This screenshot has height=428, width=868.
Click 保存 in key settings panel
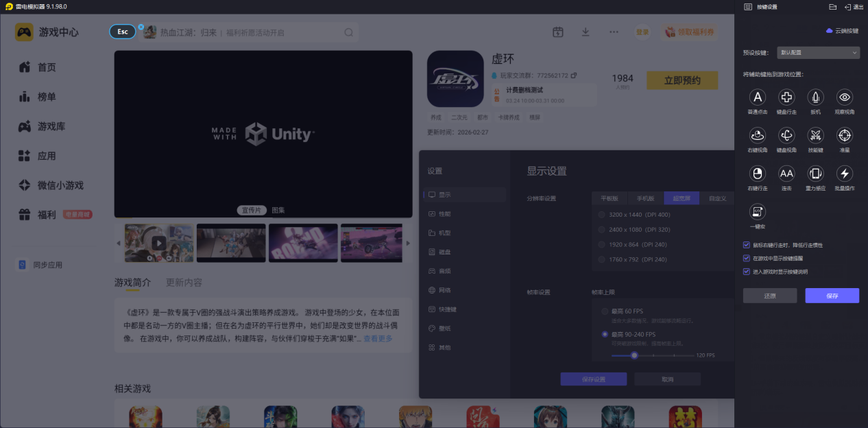coord(832,296)
